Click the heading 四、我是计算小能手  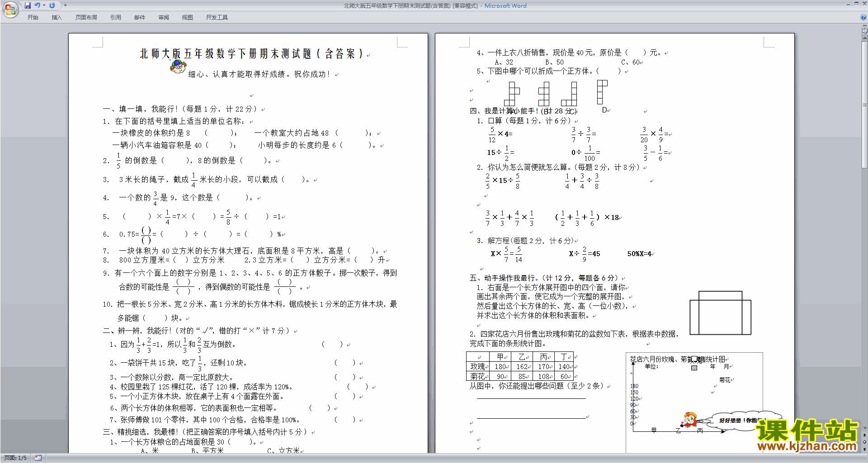523,111
